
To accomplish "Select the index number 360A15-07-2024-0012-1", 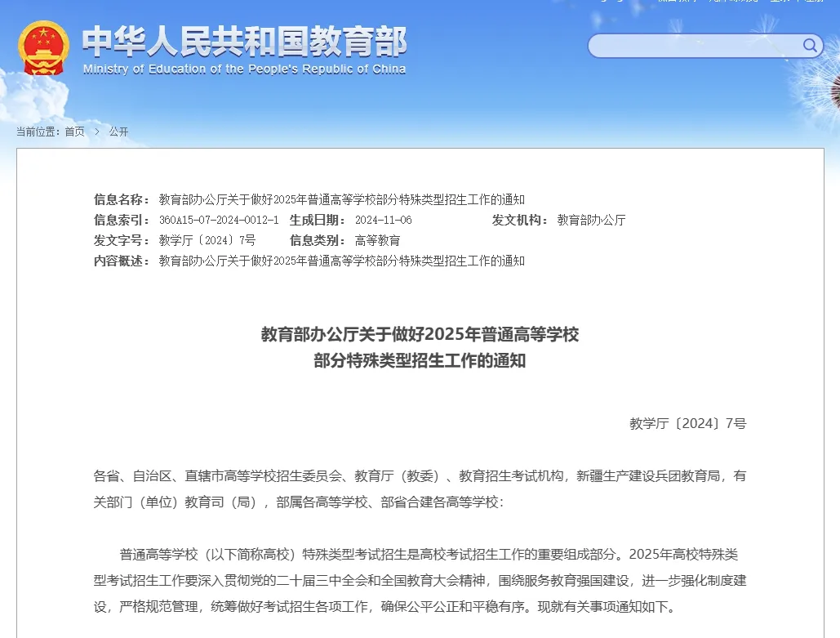I will [x=219, y=221].
